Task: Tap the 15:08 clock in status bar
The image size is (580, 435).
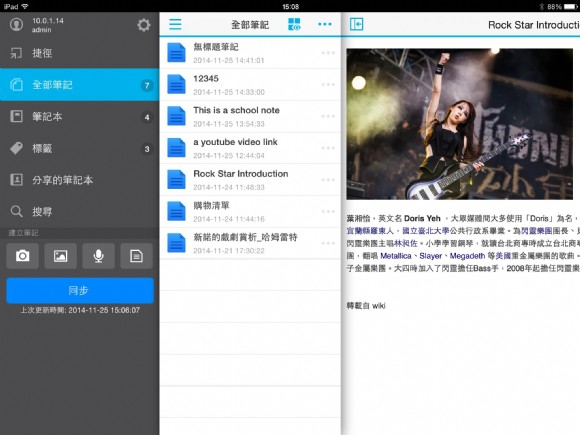Action: (x=290, y=6)
